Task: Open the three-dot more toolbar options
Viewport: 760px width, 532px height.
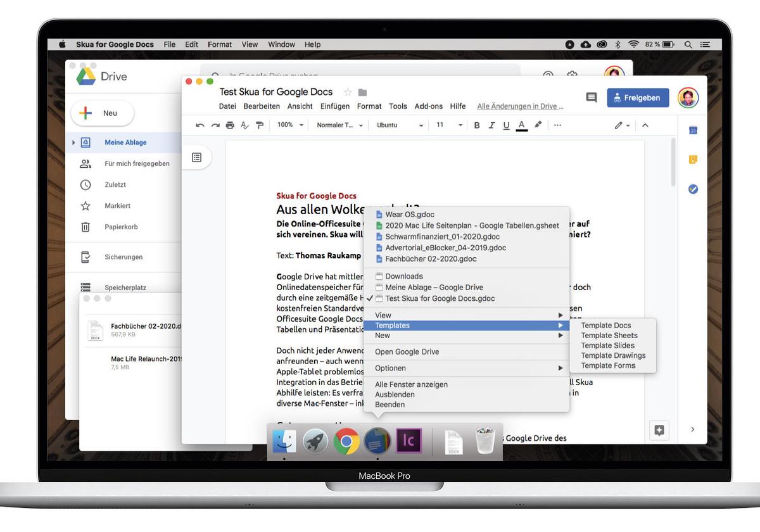Action: pyautogui.click(x=557, y=125)
